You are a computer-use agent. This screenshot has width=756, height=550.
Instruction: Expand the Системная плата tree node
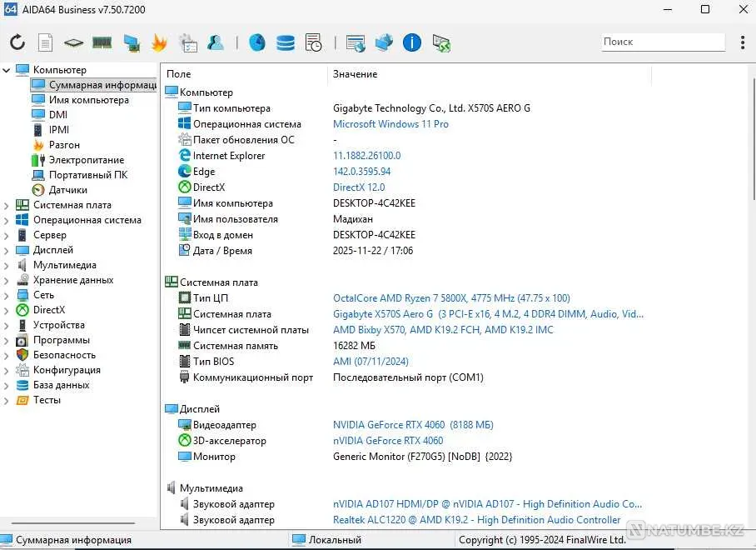(x=7, y=205)
